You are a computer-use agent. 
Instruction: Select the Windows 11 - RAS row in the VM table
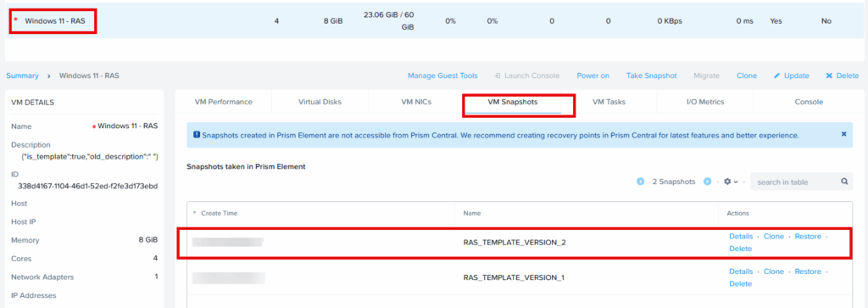pos(434,21)
